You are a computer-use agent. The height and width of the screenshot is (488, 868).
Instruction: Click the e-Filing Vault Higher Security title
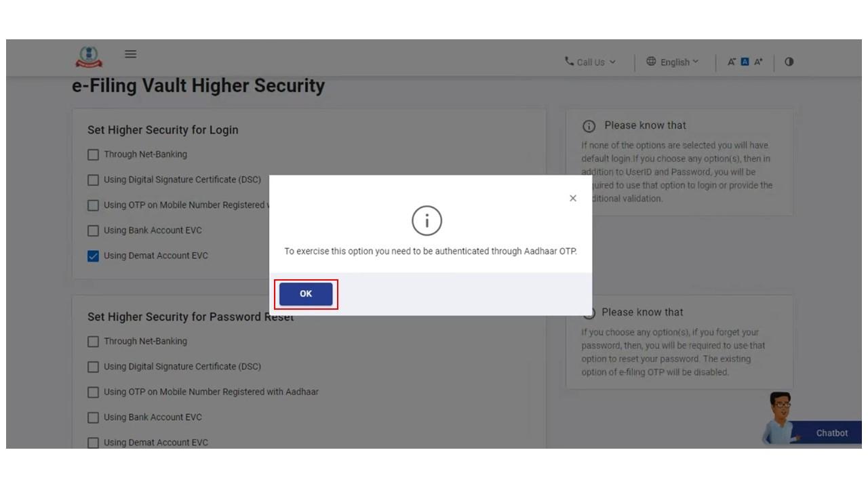tap(199, 85)
